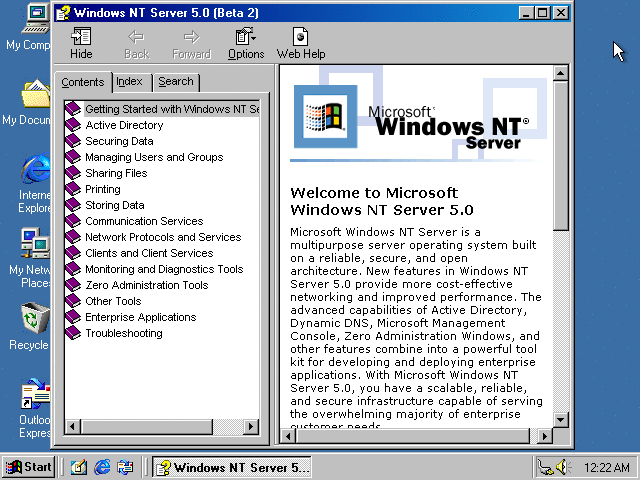The image size is (640, 480).
Task: Click the book icon beside Securing Data
Action: pyautogui.click(x=73, y=140)
